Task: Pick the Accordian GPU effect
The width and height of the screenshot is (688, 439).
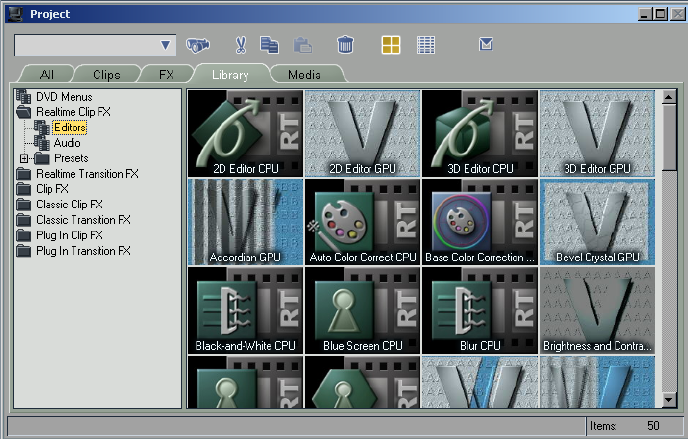Action: 245,222
